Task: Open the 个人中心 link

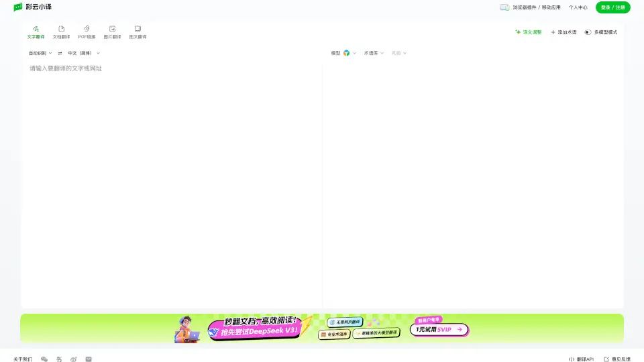Action: (x=578, y=7)
